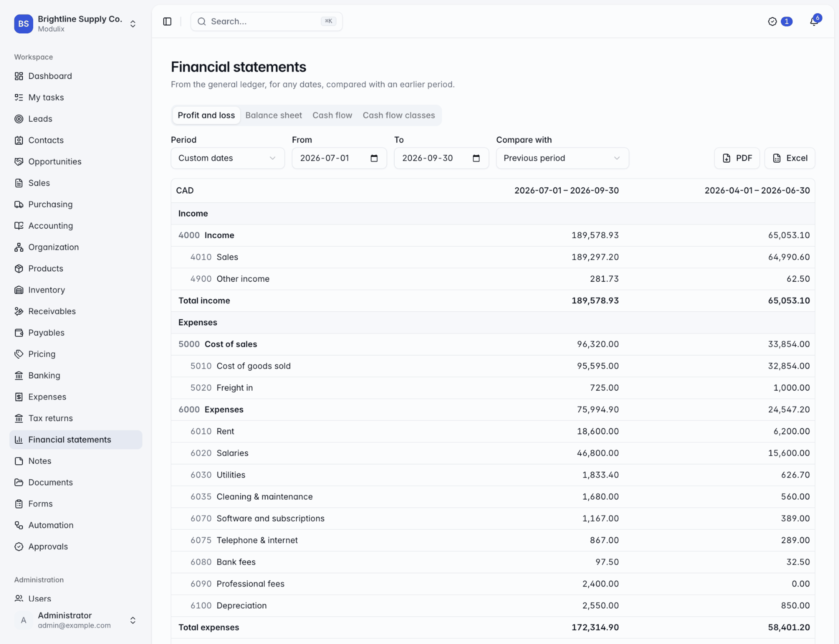This screenshot has height=644, width=839.
Task: Open Approvals section
Action: point(76,547)
